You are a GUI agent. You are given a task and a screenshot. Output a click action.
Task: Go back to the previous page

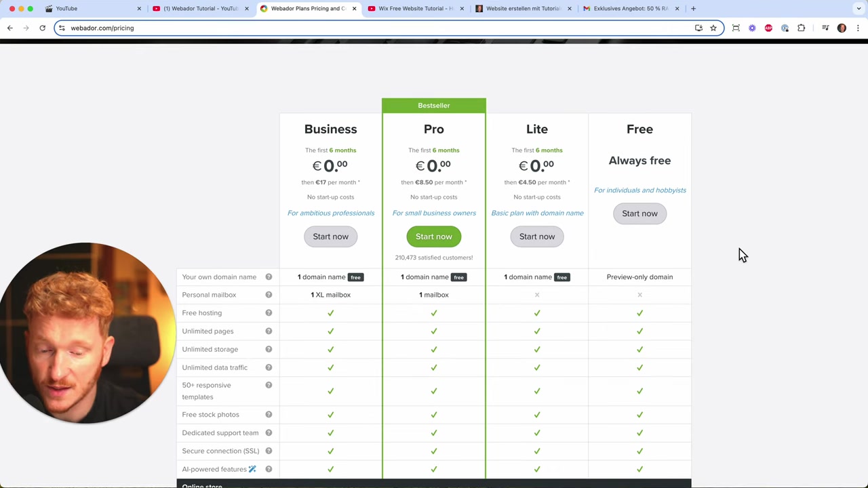pyautogui.click(x=9, y=28)
